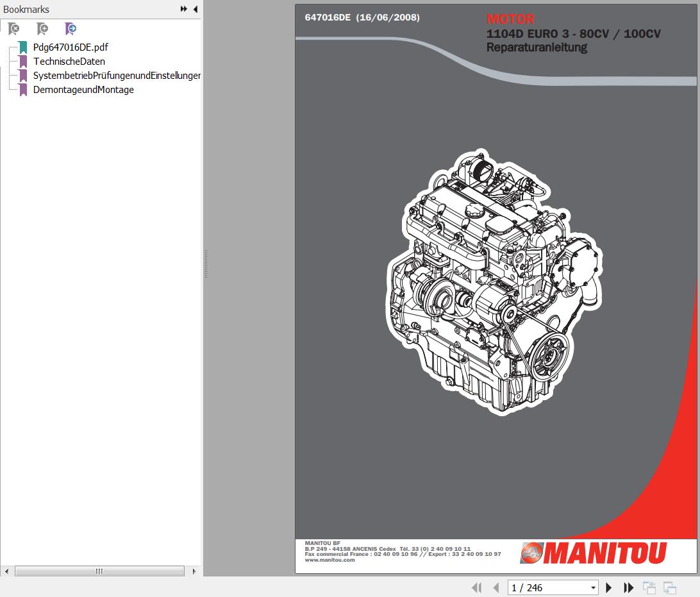Click the bookmarks horizontal scrollbar thumb
The height and width of the screenshot is (597, 700).
click(x=99, y=571)
